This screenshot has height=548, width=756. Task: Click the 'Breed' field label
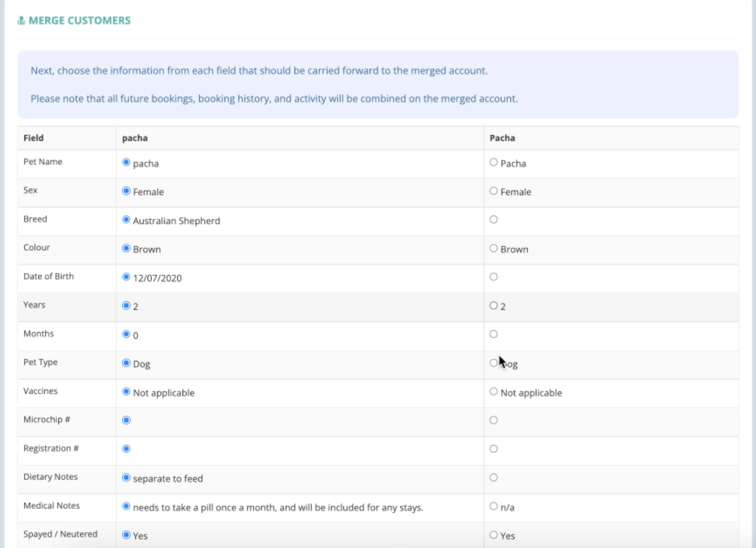coord(36,219)
